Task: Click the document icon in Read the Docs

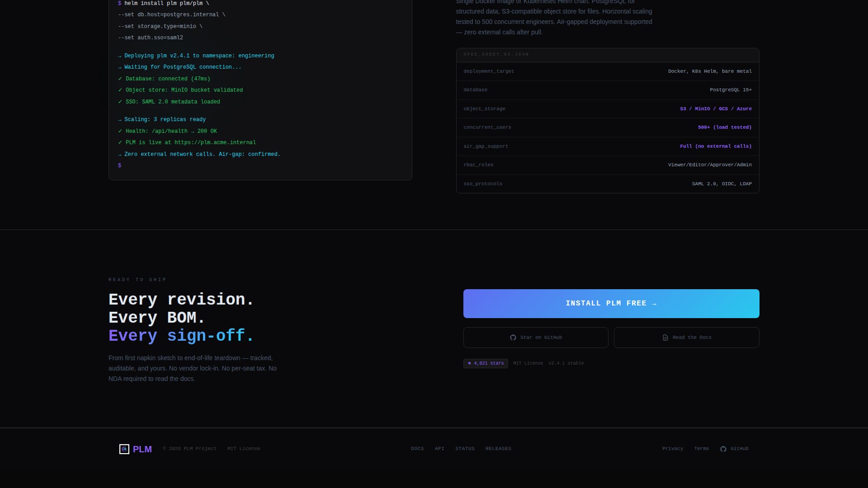Action: pyautogui.click(x=665, y=338)
